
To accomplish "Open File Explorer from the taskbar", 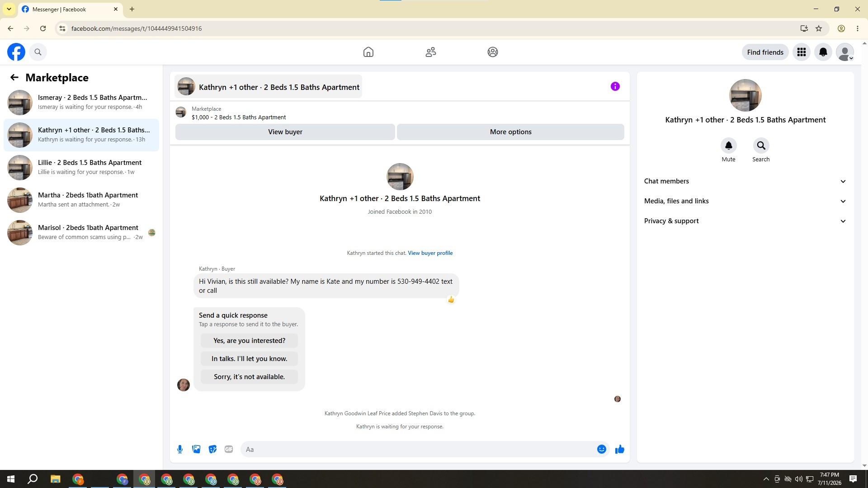I will (55, 479).
